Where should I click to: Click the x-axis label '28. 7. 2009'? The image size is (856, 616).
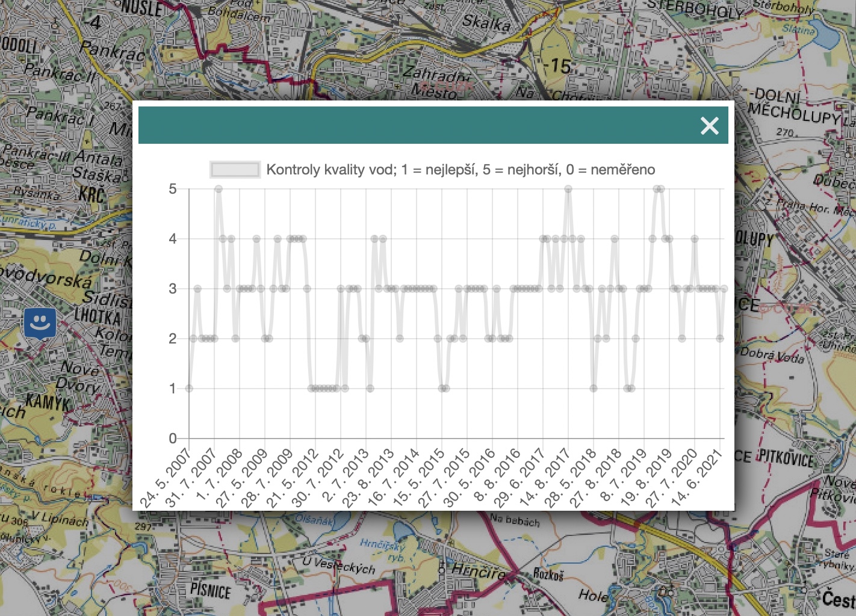pyautogui.click(x=266, y=478)
